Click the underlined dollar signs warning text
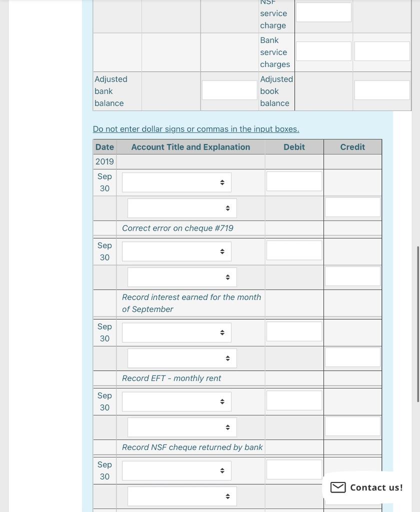 [195, 128]
